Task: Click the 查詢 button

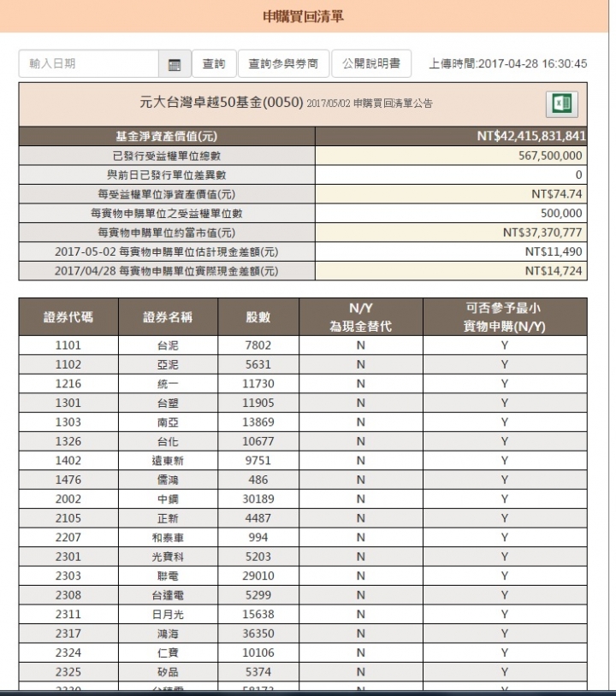Action: (214, 64)
